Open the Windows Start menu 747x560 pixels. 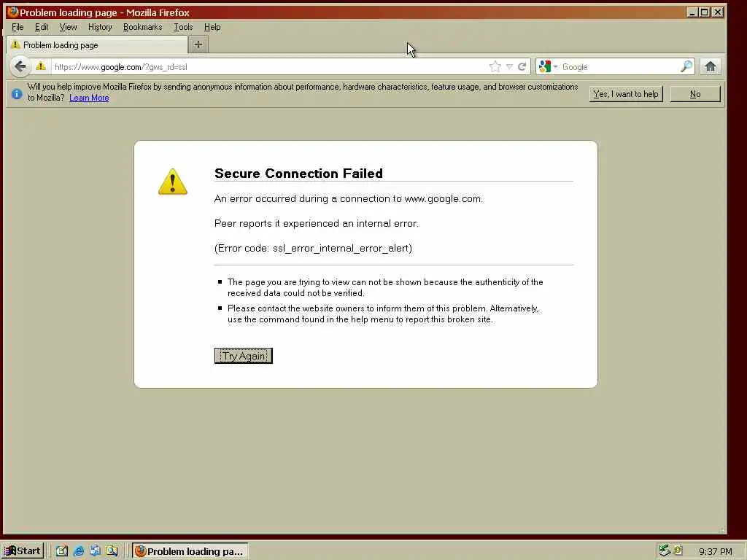pyautogui.click(x=23, y=551)
